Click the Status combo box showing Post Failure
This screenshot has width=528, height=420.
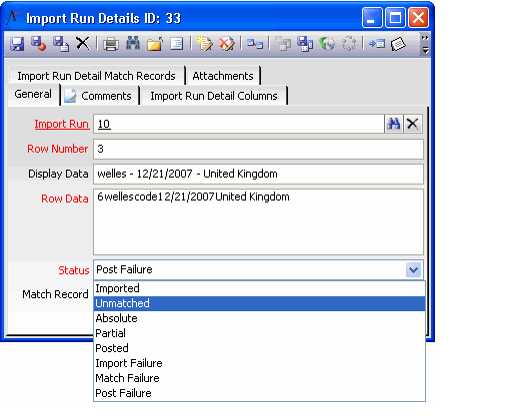point(258,269)
